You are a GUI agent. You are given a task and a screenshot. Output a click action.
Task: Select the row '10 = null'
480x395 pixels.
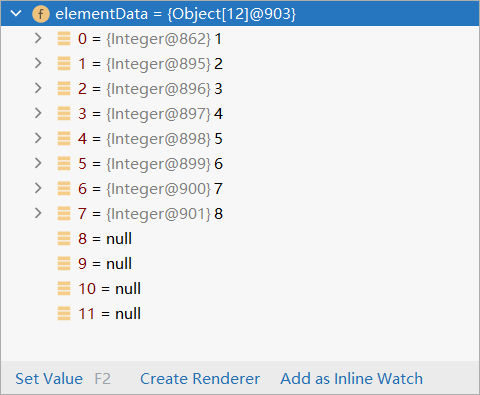(x=240, y=289)
